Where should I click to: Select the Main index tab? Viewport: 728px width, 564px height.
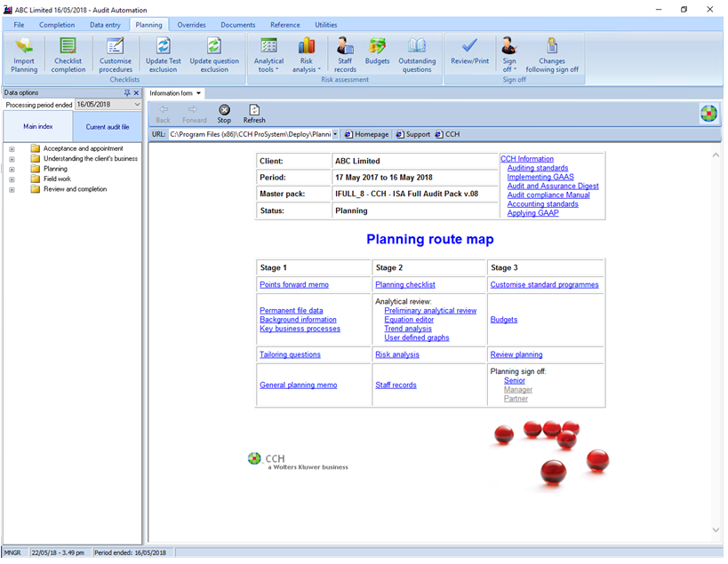click(38, 127)
